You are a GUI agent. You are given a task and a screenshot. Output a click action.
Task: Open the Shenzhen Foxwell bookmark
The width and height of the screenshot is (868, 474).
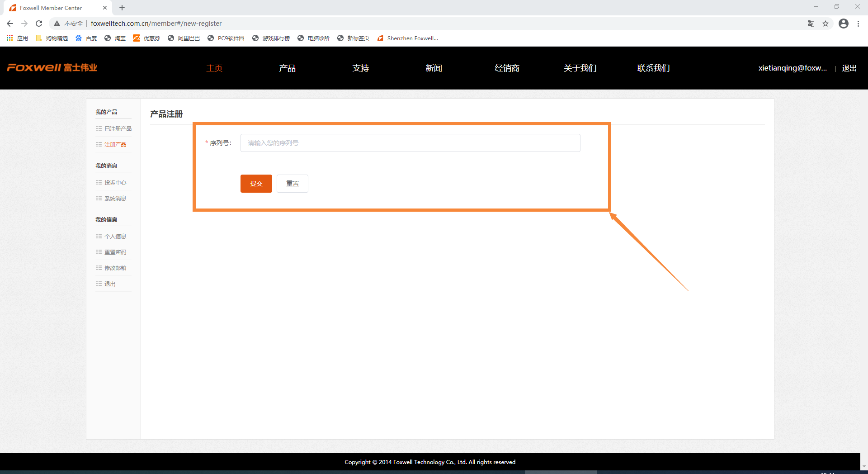(412, 38)
